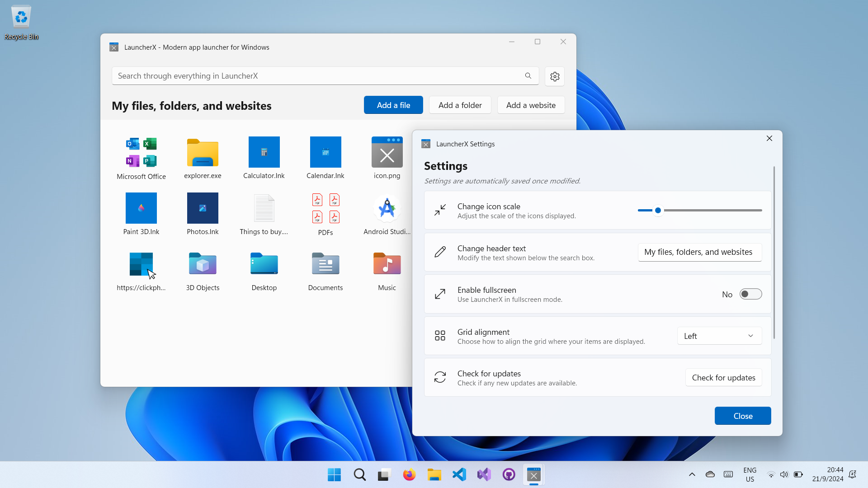The image size is (868, 488).
Task: Open the Windows Start menu
Action: click(x=334, y=474)
